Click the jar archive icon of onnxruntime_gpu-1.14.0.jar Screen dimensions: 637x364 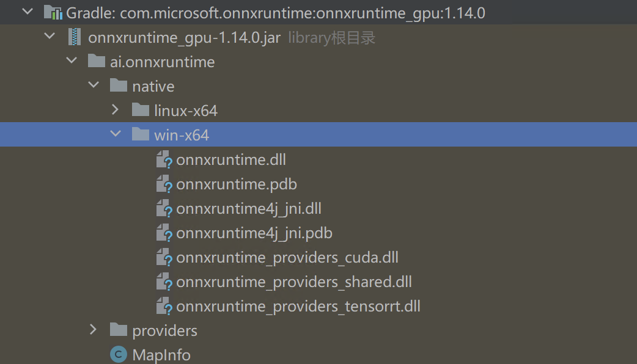coord(74,36)
